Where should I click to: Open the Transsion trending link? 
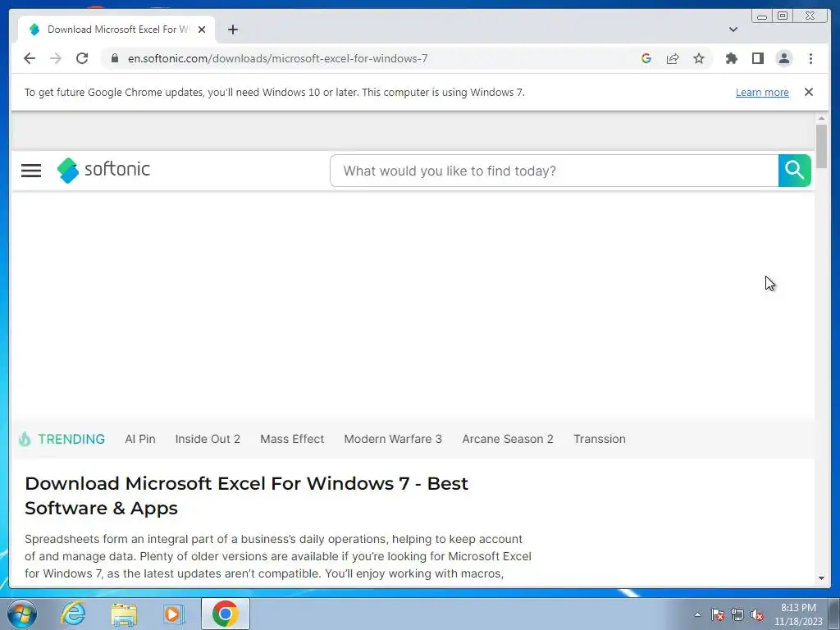pyautogui.click(x=599, y=439)
